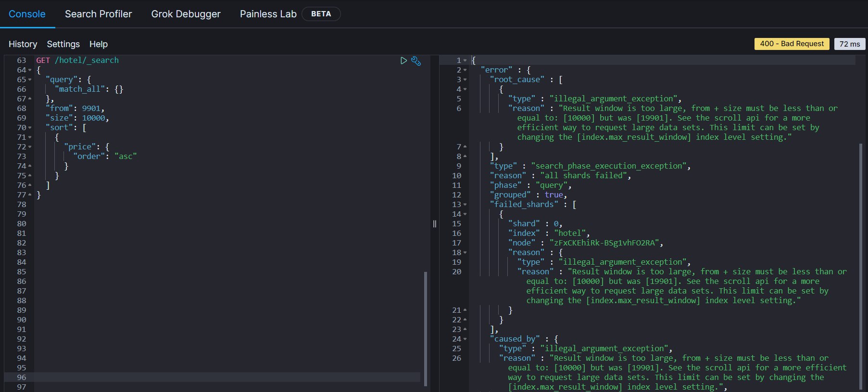Collapse the "failed_shards" array on line 13

coord(465,205)
